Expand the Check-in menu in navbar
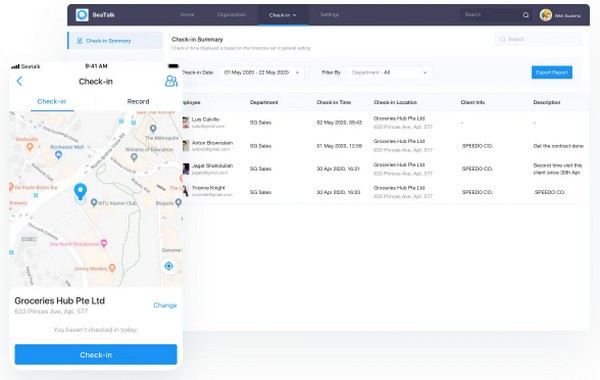The image size is (600, 380). click(x=283, y=15)
